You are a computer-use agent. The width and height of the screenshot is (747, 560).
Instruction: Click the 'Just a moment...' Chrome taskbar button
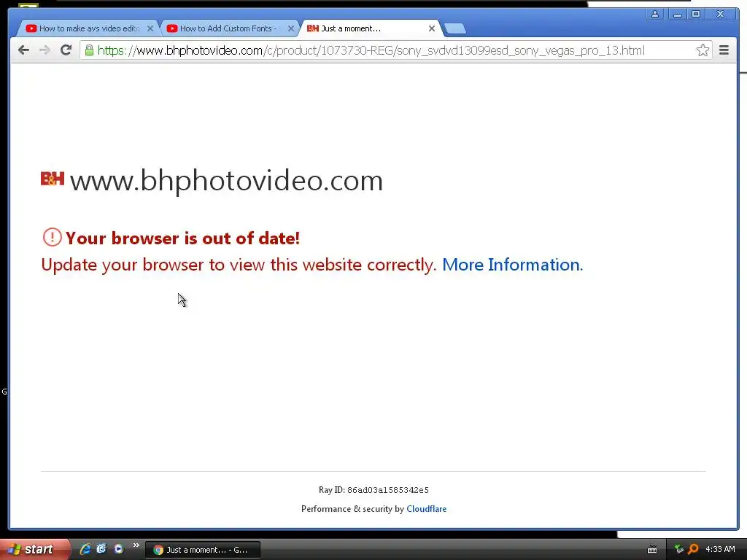point(202,550)
